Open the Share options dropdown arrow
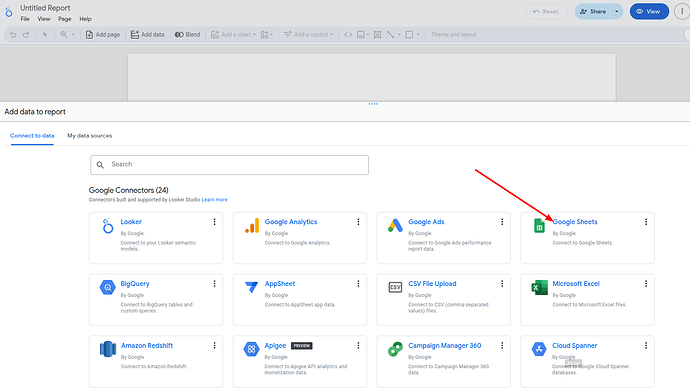This screenshot has height=390, width=690. [x=617, y=11]
